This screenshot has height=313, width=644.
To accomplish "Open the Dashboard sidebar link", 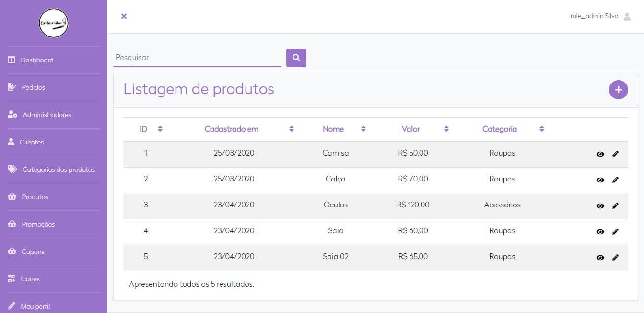I will [x=37, y=60].
